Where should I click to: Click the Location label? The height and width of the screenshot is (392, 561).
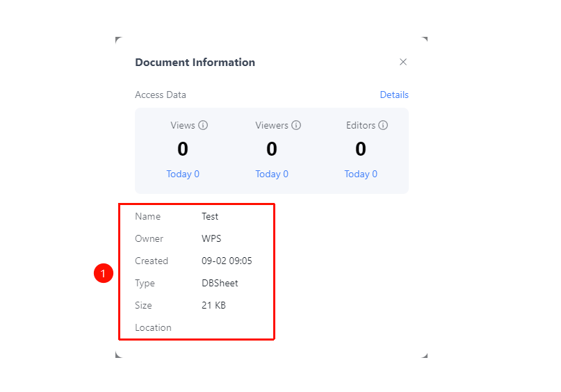pyautogui.click(x=153, y=327)
